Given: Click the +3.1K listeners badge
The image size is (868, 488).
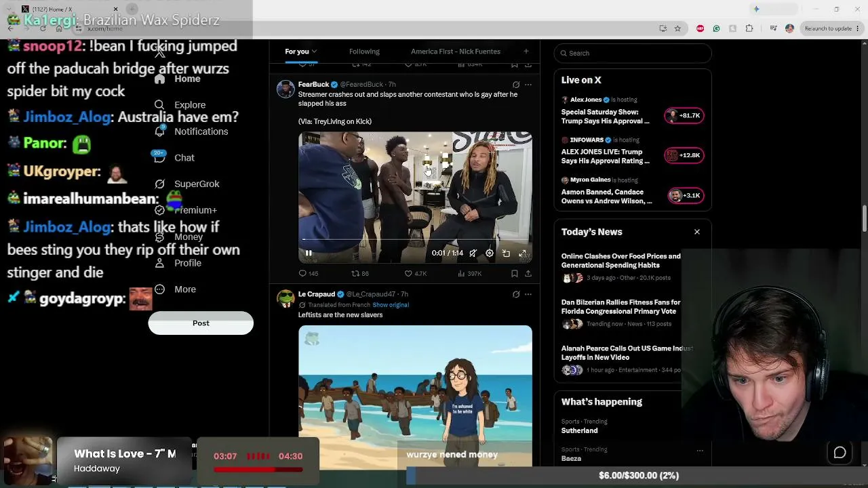Looking at the screenshot, I should (x=686, y=195).
